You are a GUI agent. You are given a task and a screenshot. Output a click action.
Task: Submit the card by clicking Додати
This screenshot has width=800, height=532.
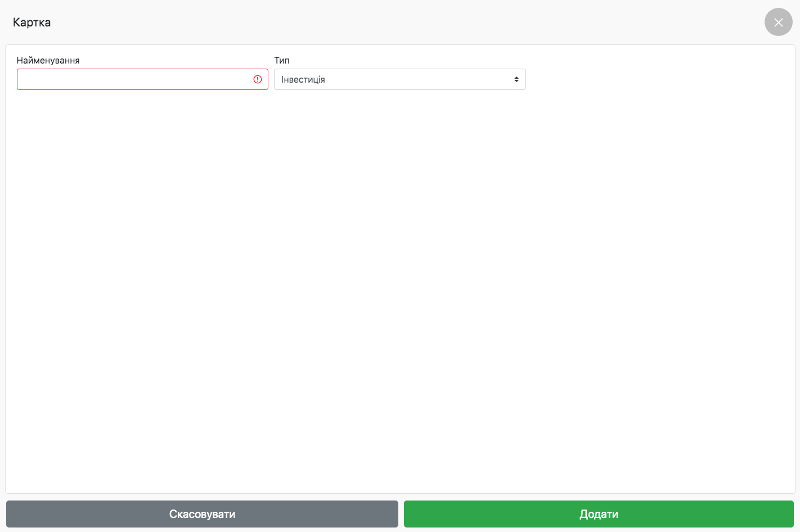[x=599, y=514]
